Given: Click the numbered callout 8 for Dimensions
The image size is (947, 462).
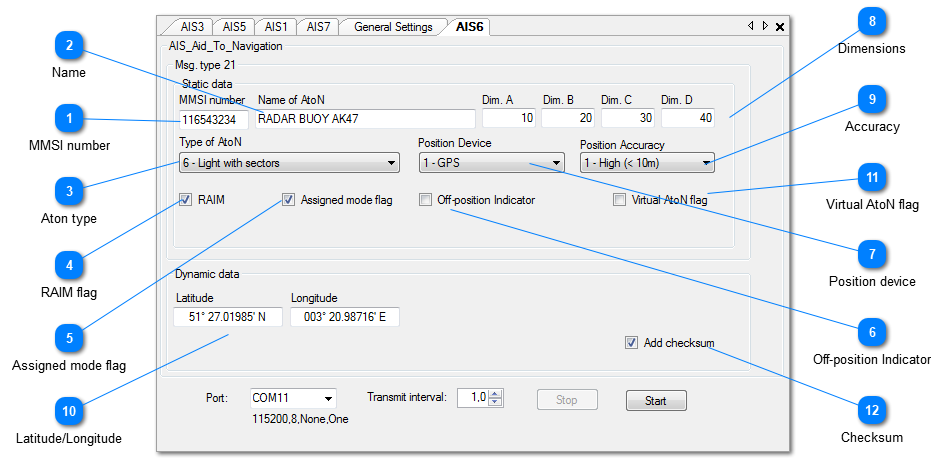Looking at the screenshot, I should (872, 20).
